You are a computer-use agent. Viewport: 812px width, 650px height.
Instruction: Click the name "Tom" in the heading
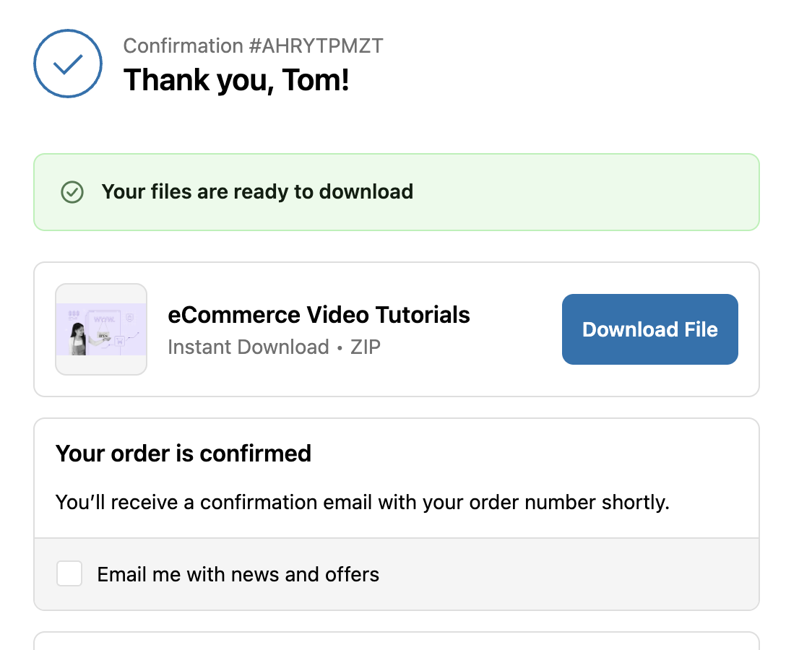(x=311, y=79)
